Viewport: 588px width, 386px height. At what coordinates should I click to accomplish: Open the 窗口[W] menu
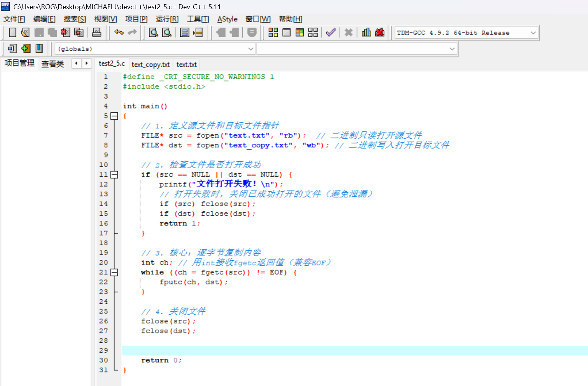click(x=258, y=19)
